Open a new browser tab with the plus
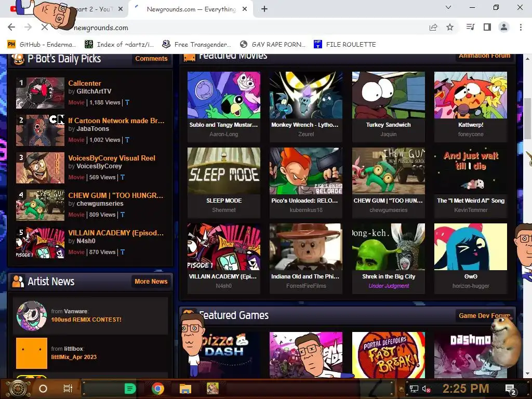This screenshot has height=399, width=532. (264, 9)
